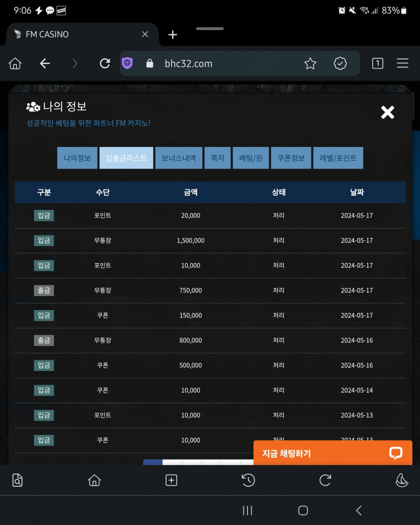The height and width of the screenshot is (525, 420).
Task: Tap the alarm icon in status bar
Action: [342, 11]
